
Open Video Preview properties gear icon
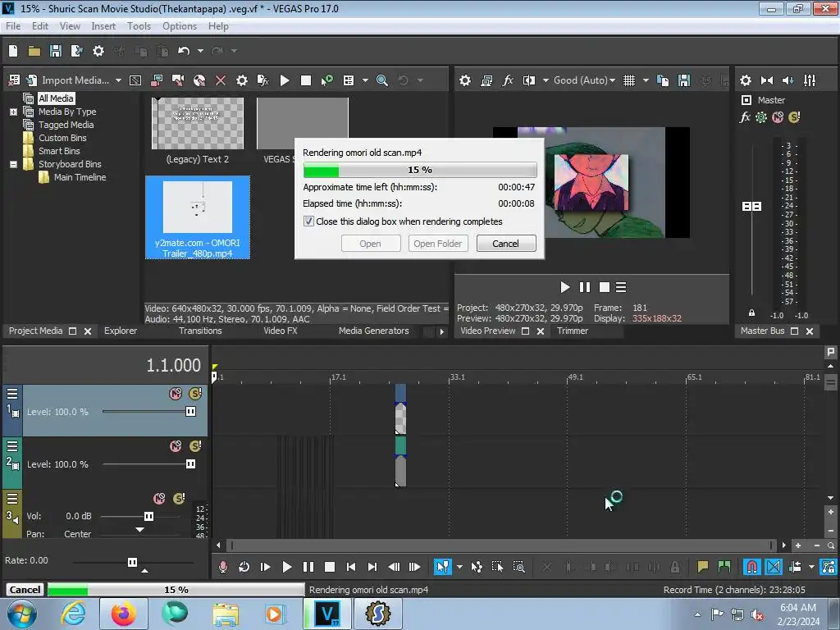click(x=465, y=80)
